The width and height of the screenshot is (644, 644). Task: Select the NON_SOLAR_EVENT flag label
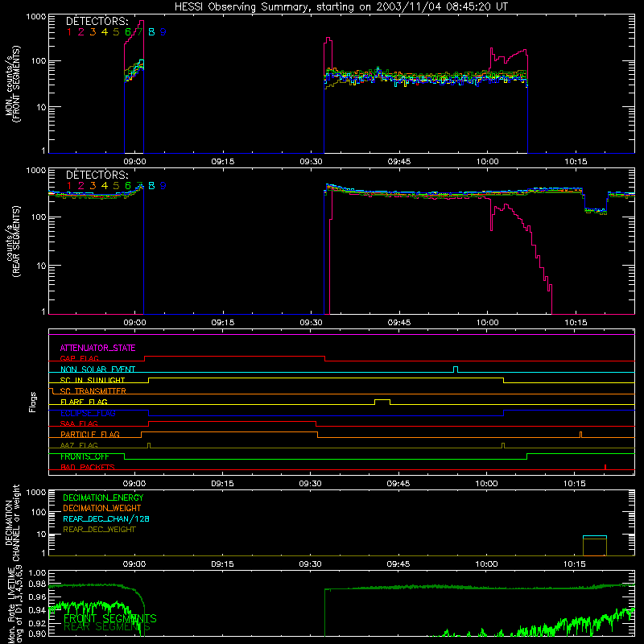97,369
